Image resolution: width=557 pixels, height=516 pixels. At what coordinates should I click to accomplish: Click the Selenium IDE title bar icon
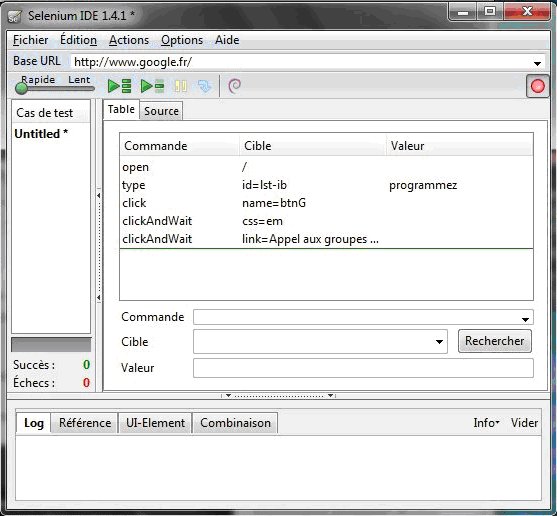pos(14,16)
